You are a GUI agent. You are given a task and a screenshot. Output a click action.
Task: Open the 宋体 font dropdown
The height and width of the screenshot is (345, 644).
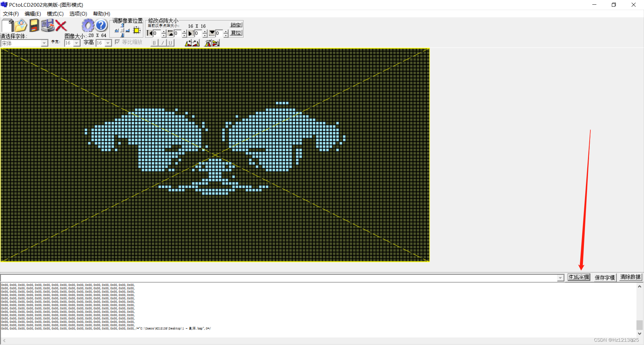tap(44, 43)
